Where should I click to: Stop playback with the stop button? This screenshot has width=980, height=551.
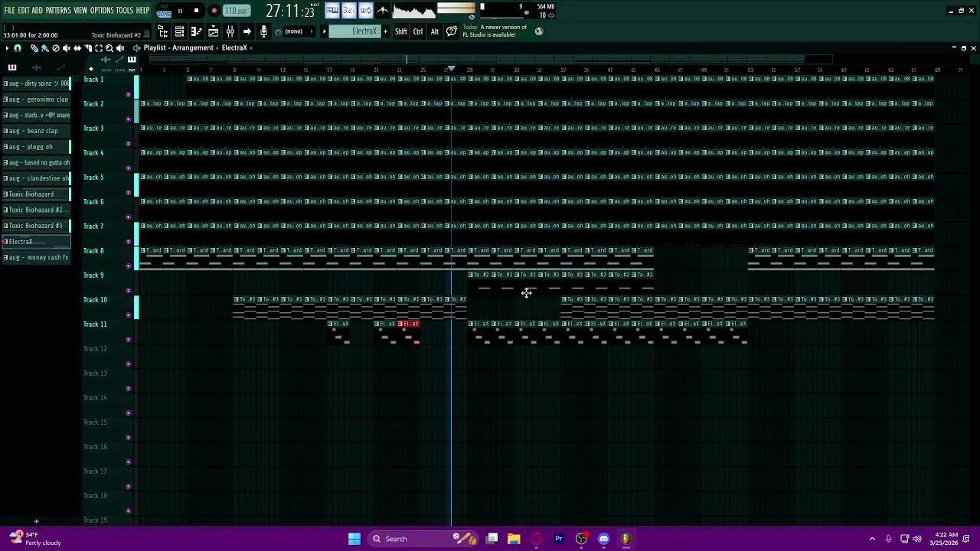pos(196,11)
